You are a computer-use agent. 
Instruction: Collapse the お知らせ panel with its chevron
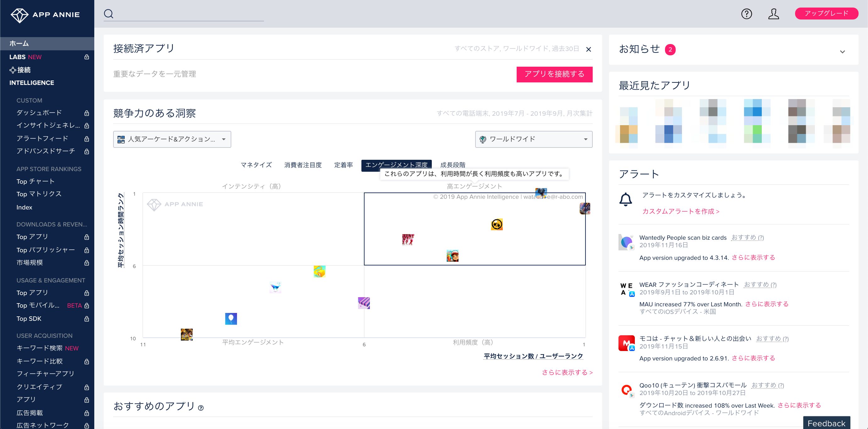click(843, 51)
